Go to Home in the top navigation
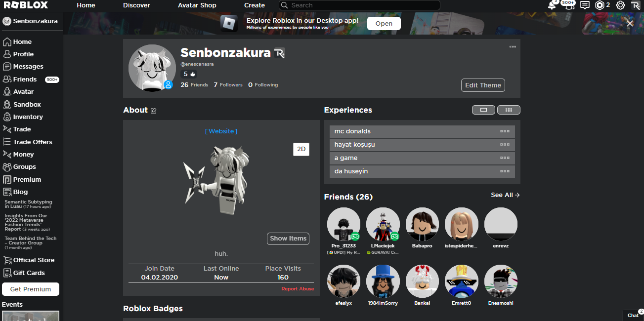644x321 pixels. (x=86, y=5)
